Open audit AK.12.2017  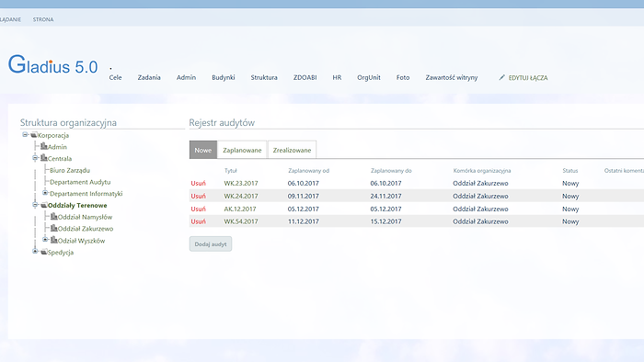[x=240, y=209]
